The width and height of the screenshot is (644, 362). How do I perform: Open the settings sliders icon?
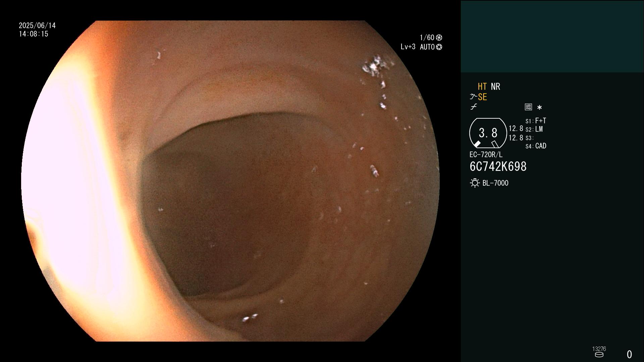[x=528, y=107]
